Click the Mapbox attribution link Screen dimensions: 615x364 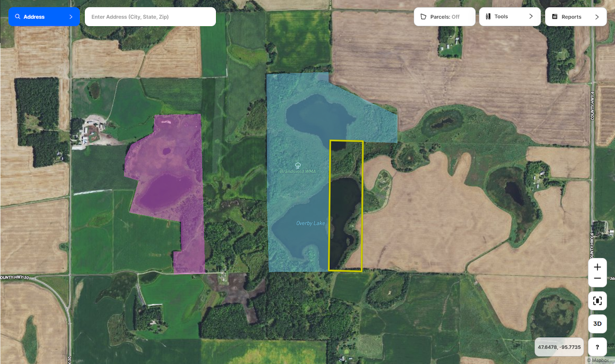(597, 360)
